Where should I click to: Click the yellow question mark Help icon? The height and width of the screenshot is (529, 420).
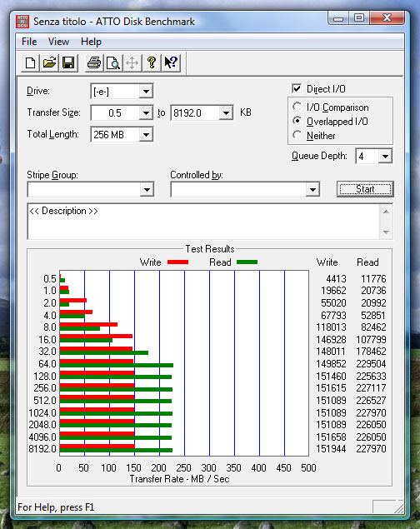pos(152,62)
